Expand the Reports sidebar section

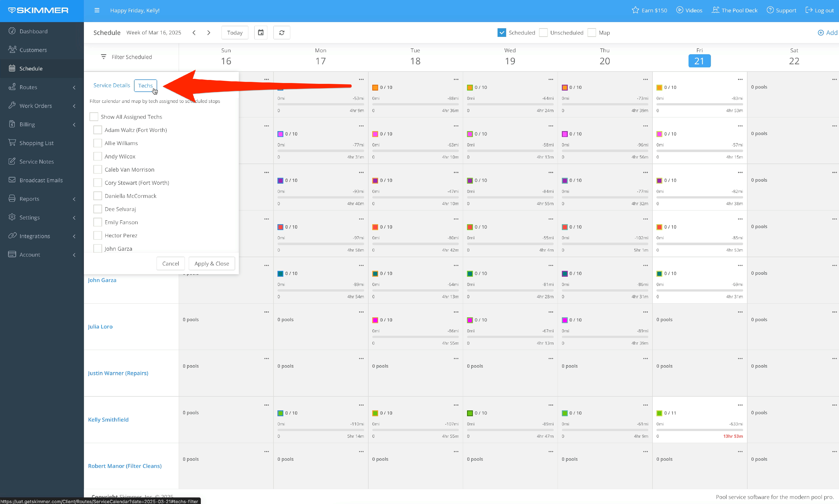(29, 199)
